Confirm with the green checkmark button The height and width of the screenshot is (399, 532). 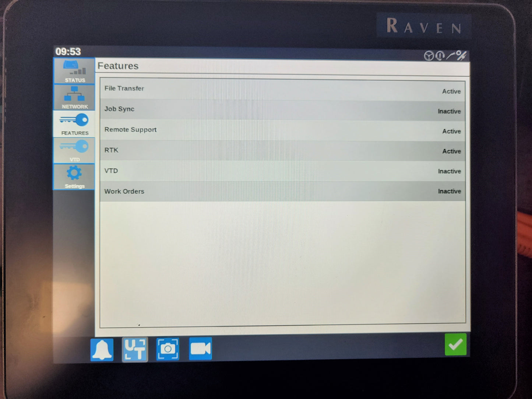click(x=455, y=344)
